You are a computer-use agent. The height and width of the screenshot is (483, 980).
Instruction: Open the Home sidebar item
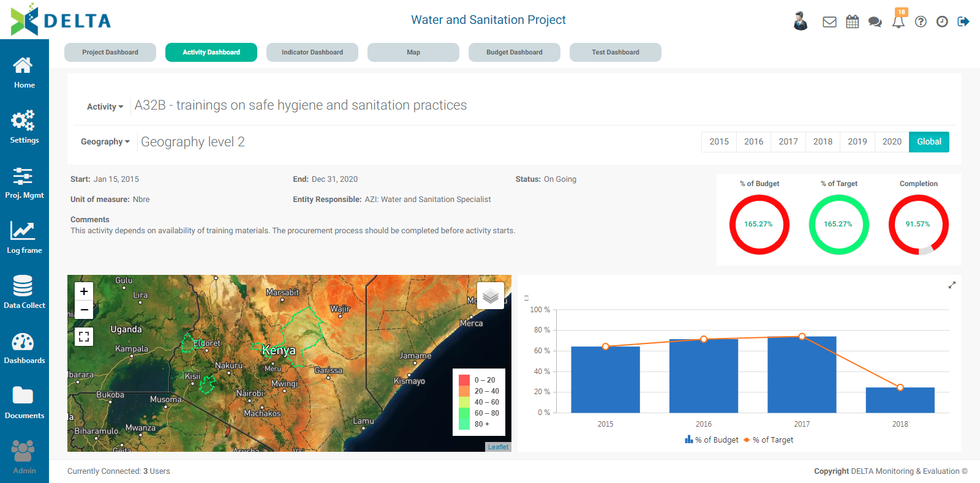24,73
